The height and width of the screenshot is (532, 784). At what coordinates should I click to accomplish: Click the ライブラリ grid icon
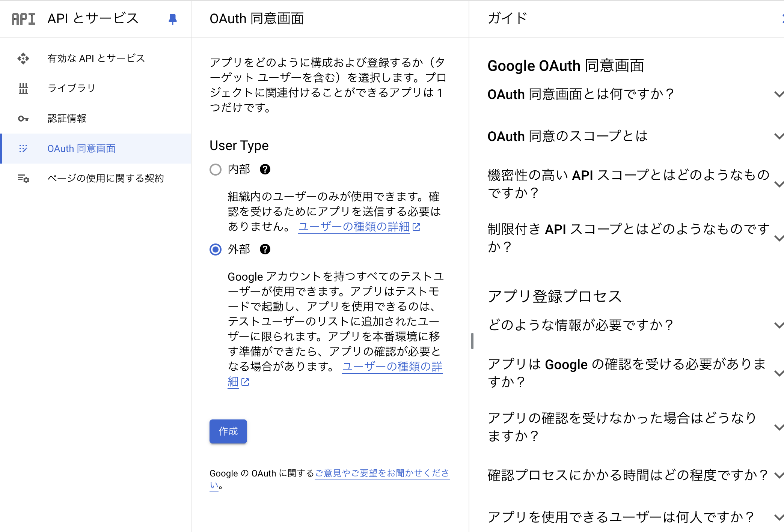click(23, 89)
